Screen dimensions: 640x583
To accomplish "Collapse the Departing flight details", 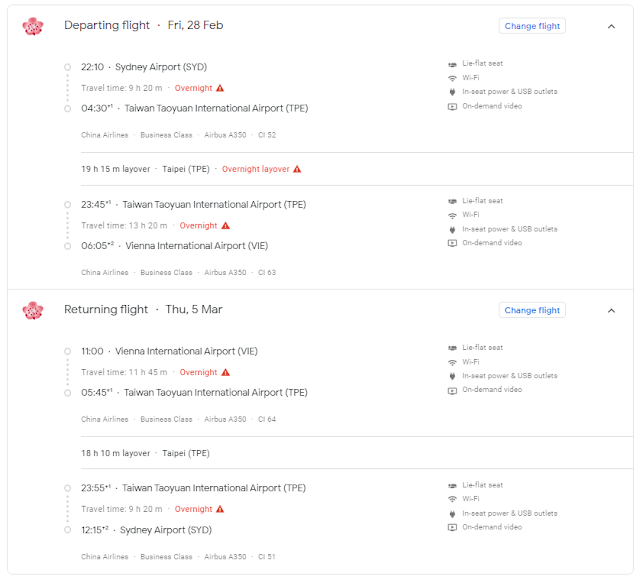I will (611, 27).
